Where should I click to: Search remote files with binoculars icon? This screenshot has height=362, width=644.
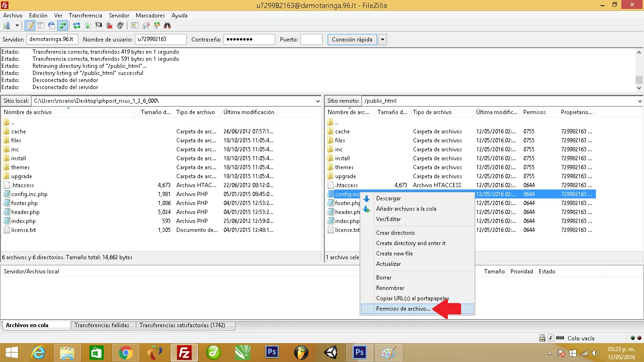[x=167, y=25]
